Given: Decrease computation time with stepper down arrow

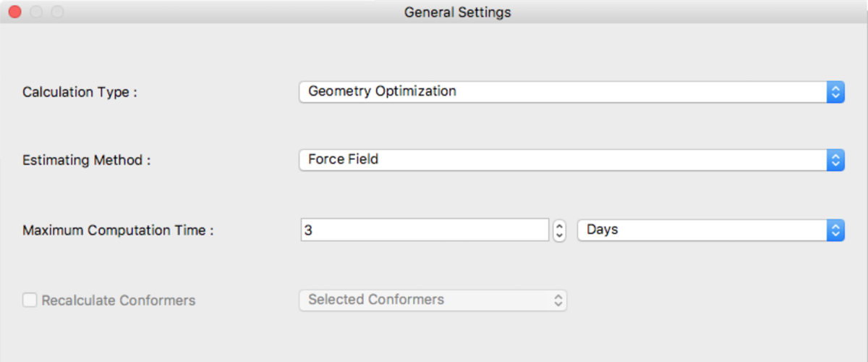Looking at the screenshot, I should (x=559, y=236).
